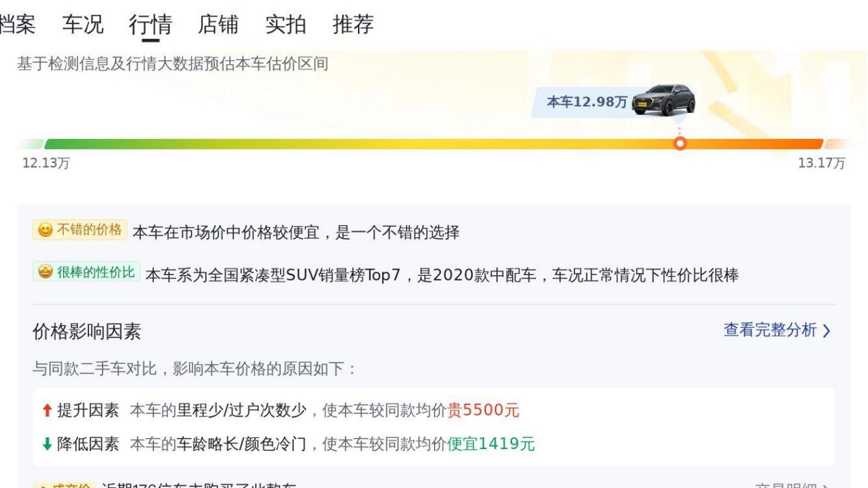Click the chevron after 查看完整分析
The image size is (868, 488).
pyautogui.click(x=827, y=331)
